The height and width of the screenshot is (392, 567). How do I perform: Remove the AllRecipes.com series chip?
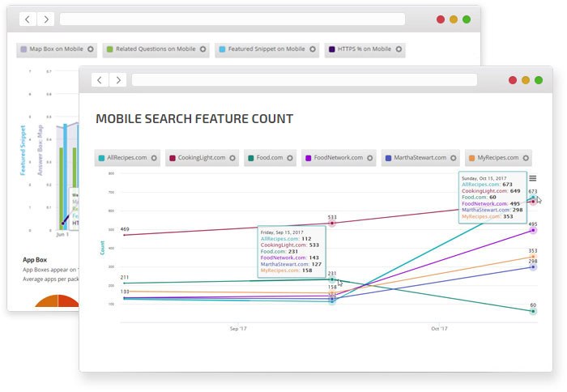152,158
